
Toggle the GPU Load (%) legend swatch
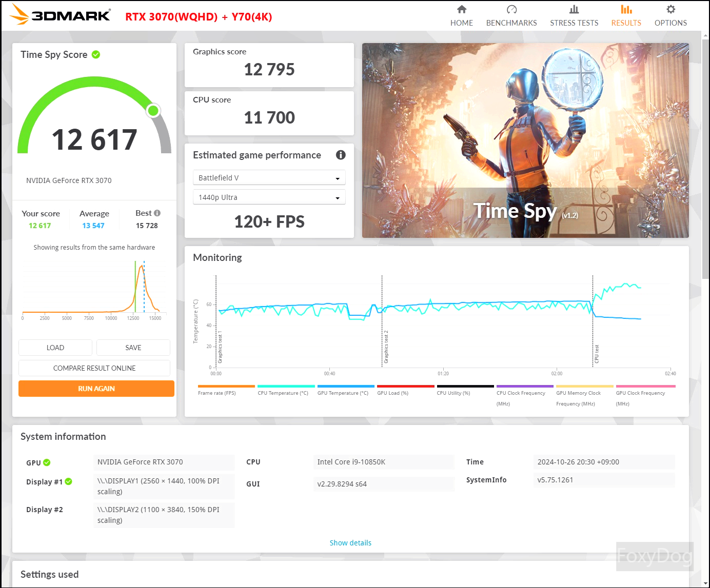[406, 386]
